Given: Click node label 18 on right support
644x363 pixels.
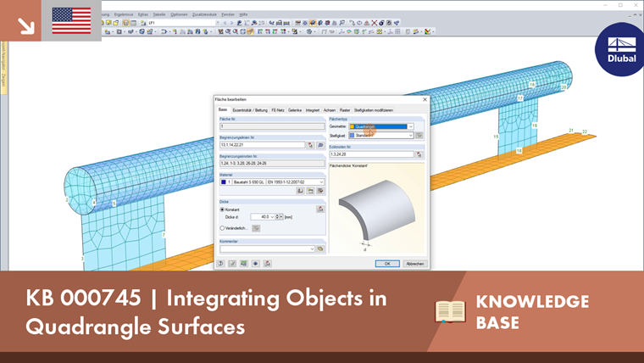Looking at the screenshot, I should pyautogui.click(x=519, y=151).
